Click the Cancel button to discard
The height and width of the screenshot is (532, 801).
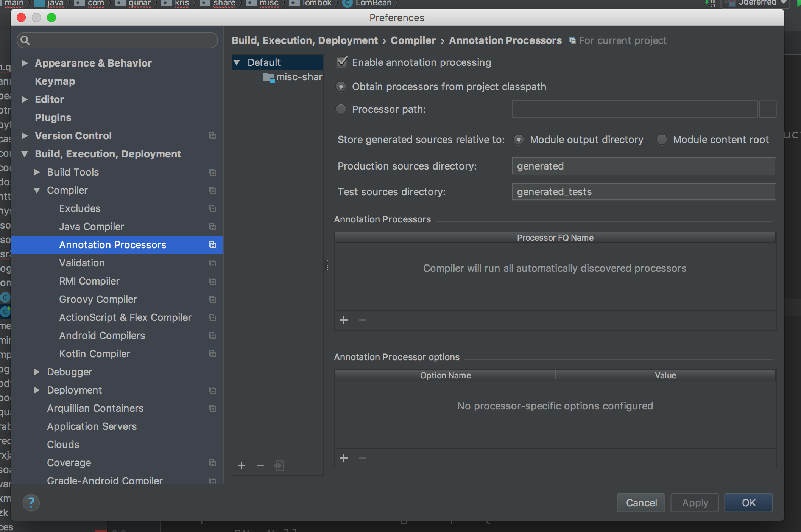(x=642, y=502)
